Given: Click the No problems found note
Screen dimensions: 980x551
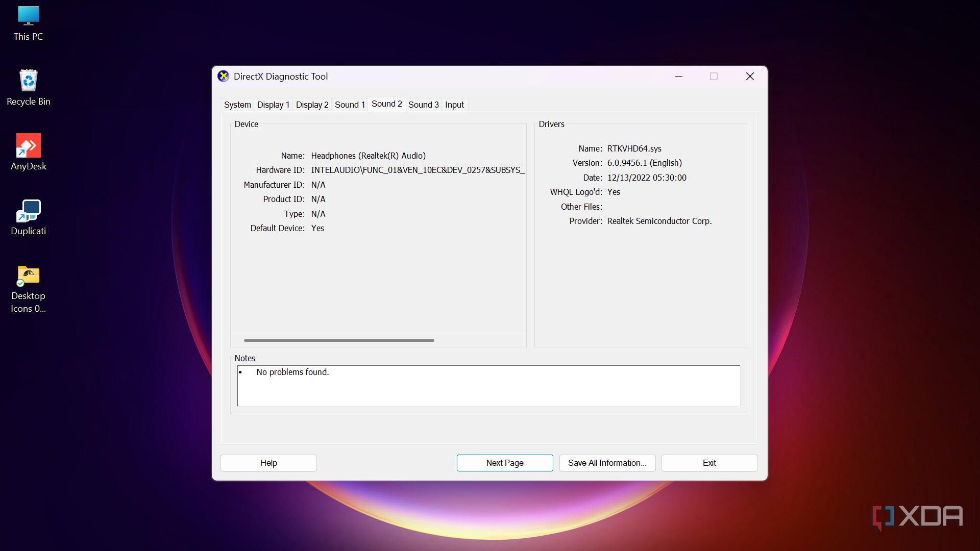Looking at the screenshot, I should (292, 372).
